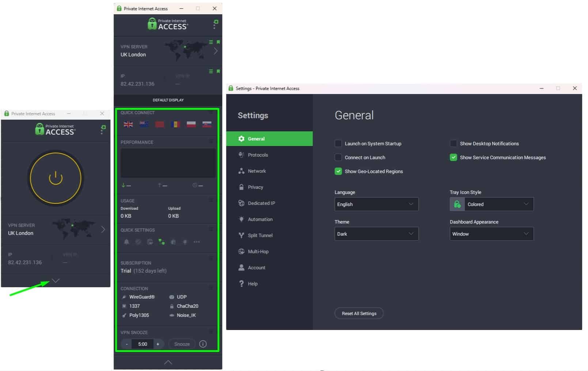Enable Launch on System Startup checkbox

coord(338,143)
